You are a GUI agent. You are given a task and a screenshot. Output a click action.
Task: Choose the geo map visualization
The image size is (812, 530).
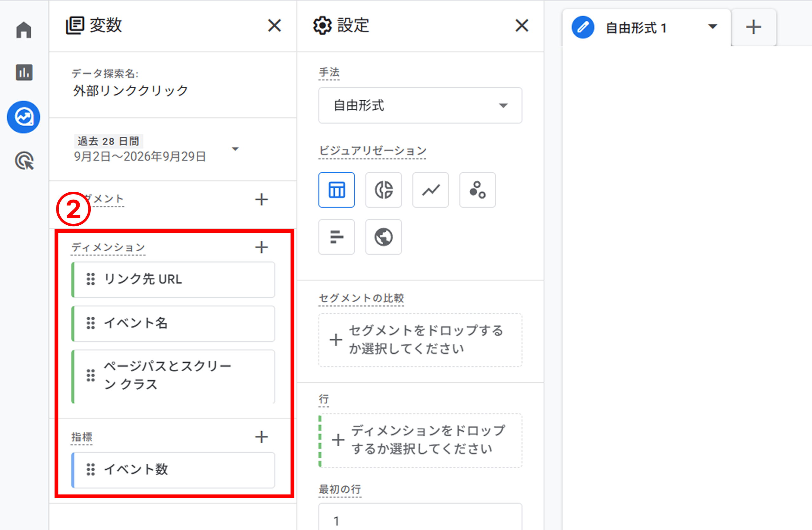(x=383, y=237)
